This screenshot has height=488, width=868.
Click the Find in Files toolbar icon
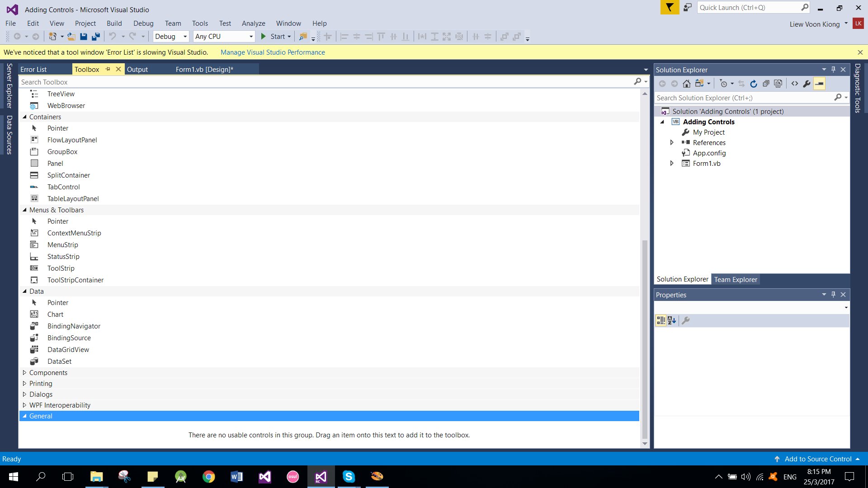(x=303, y=37)
